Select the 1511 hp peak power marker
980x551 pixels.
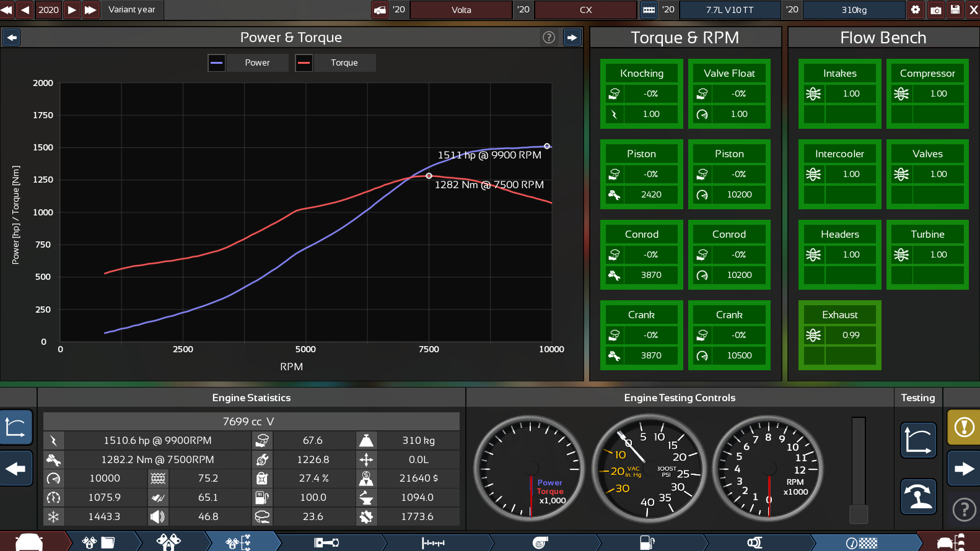547,146
